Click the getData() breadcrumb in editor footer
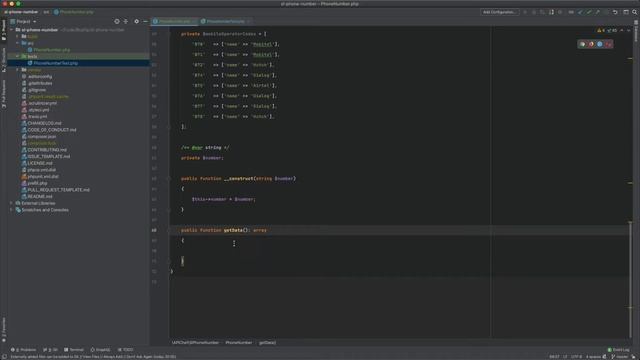The width and height of the screenshot is (640, 360). coord(267,343)
